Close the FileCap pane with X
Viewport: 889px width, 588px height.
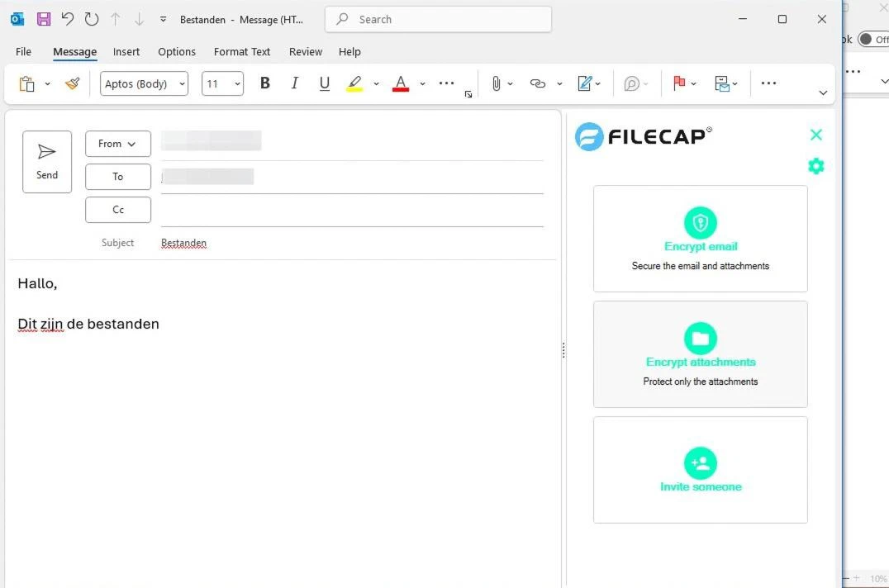click(816, 135)
